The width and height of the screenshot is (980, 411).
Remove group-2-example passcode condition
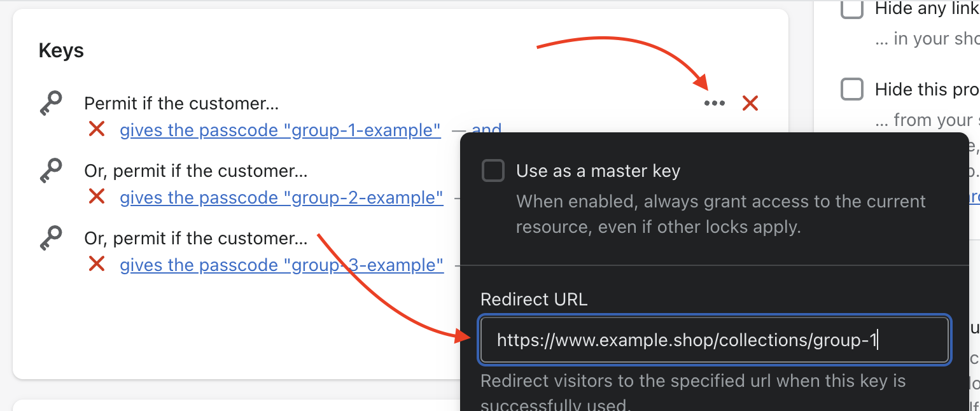pos(97,197)
